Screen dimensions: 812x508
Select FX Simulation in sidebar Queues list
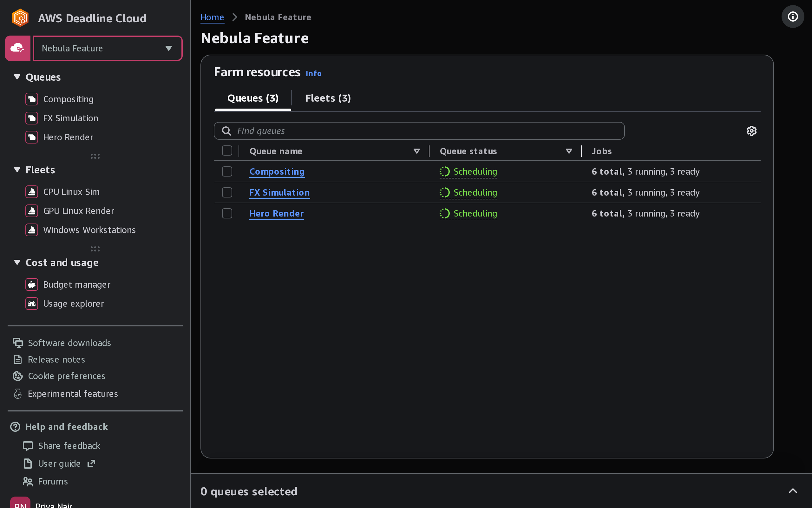pos(70,118)
